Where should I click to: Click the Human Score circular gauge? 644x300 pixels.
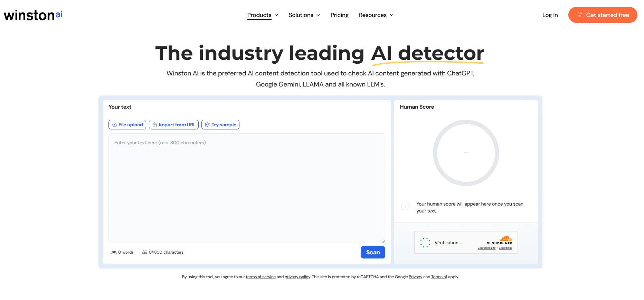pos(466,153)
